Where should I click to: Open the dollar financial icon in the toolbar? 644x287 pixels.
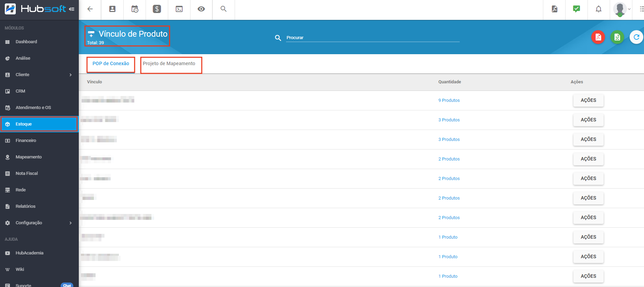pos(157,9)
